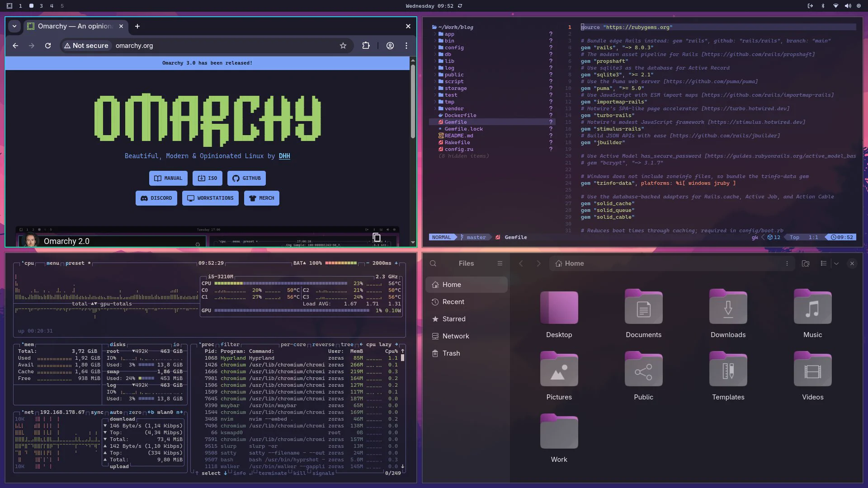Open the Documents folder
This screenshot has width=868, height=488.
[x=644, y=313]
